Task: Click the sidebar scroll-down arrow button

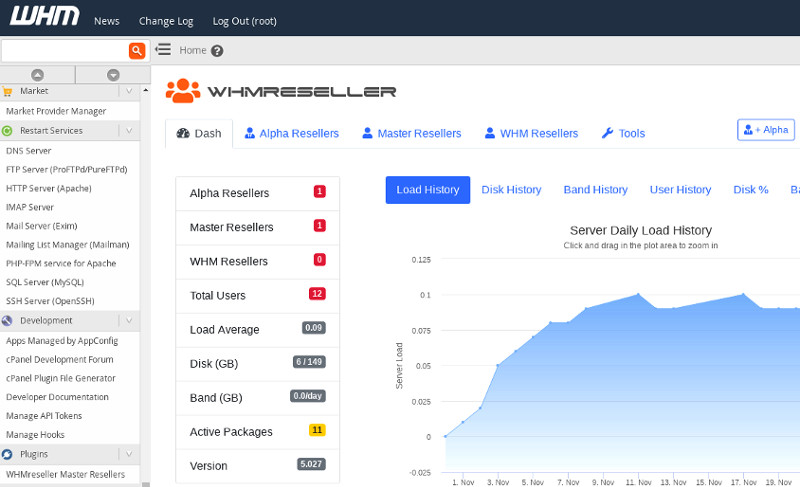Action: [112, 75]
